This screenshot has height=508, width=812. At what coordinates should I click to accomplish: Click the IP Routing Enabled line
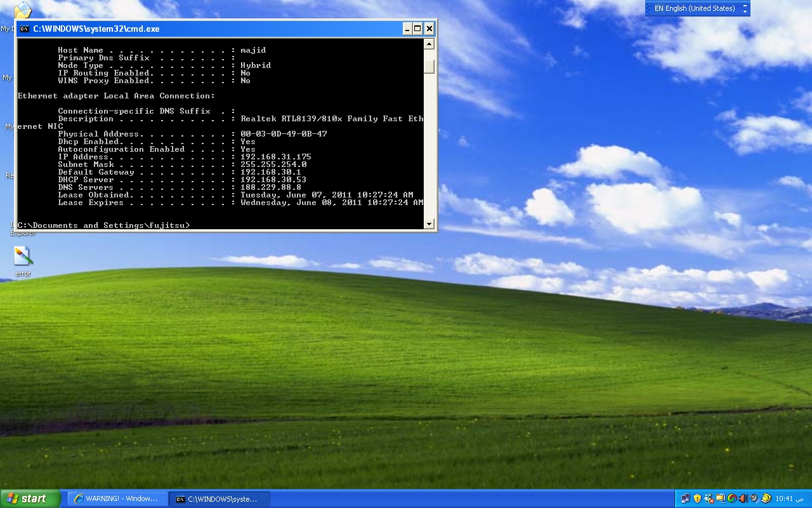[154, 73]
